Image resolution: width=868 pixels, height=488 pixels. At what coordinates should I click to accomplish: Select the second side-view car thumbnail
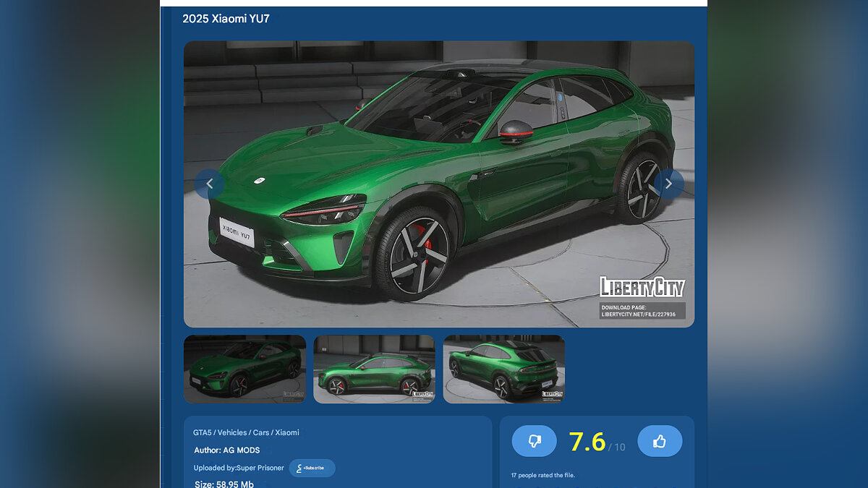(374, 369)
